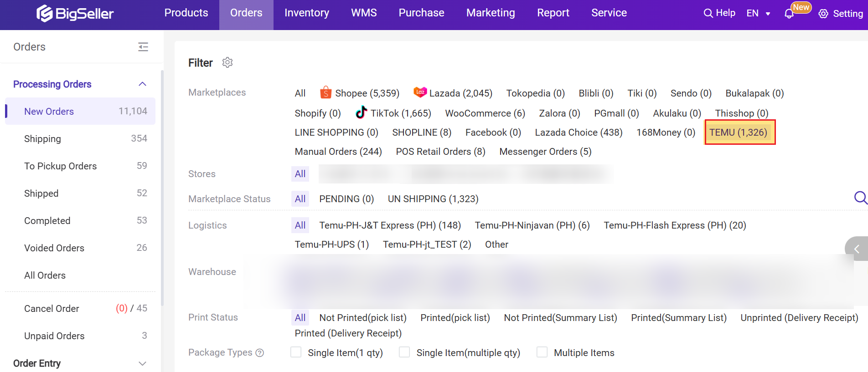Select PENDING (0) marketplace status
The height and width of the screenshot is (372, 868).
[346, 199]
